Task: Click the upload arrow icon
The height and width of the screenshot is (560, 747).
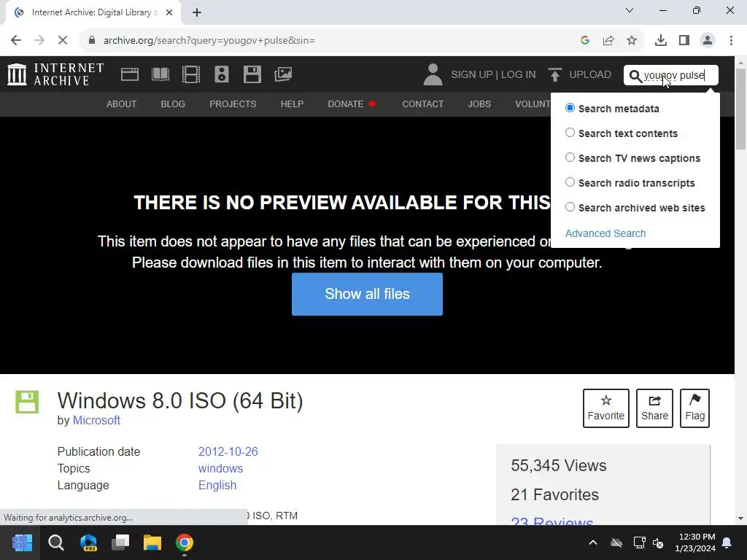Action: (554, 75)
